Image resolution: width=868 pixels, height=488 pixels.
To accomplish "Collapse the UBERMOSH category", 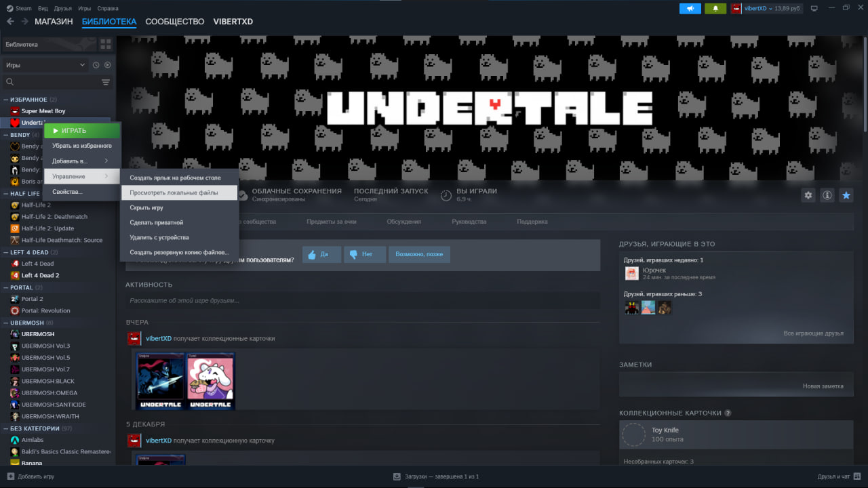I will tap(5, 323).
